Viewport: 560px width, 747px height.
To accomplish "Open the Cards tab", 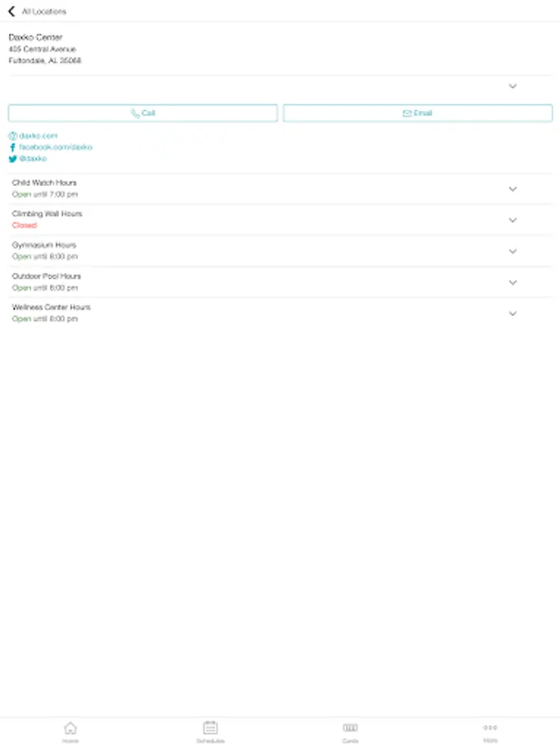I will pos(350,732).
